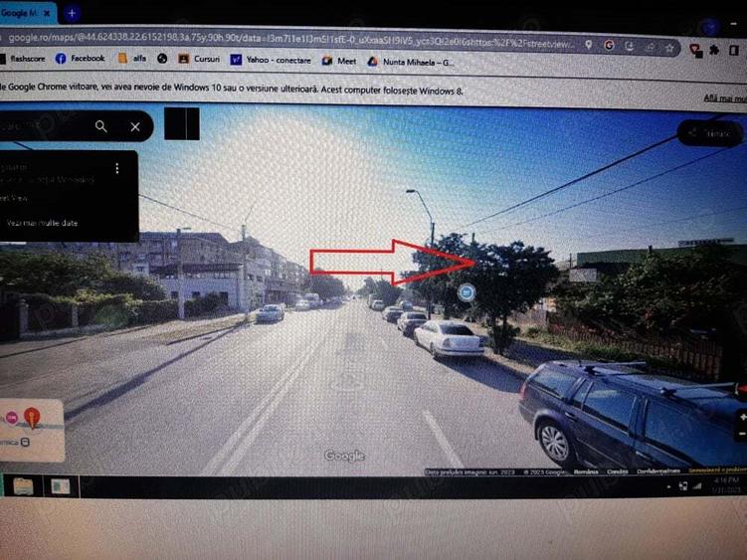747x560 pixels.
Task: Open the Facebook bookmark
Action: (x=80, y=59)
